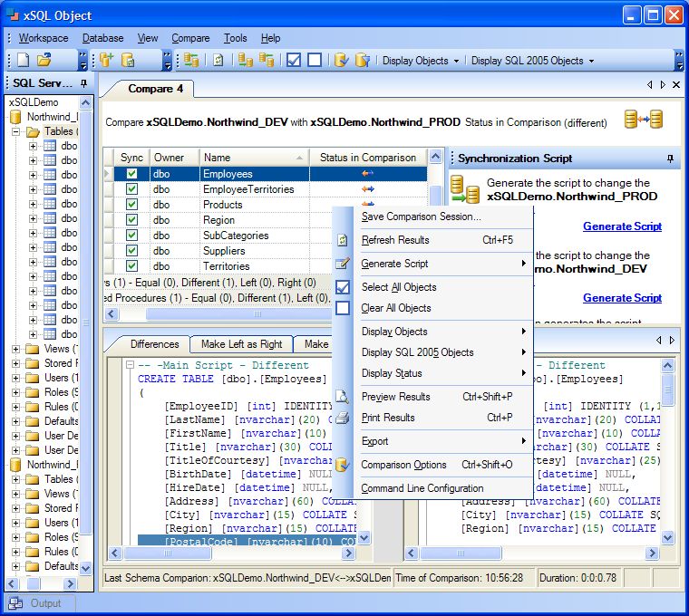Image resolution: width=689 pixels, height=616 pixels.
Task: Toggle the Sync checkbox for Products row
Action: point(132,205)
